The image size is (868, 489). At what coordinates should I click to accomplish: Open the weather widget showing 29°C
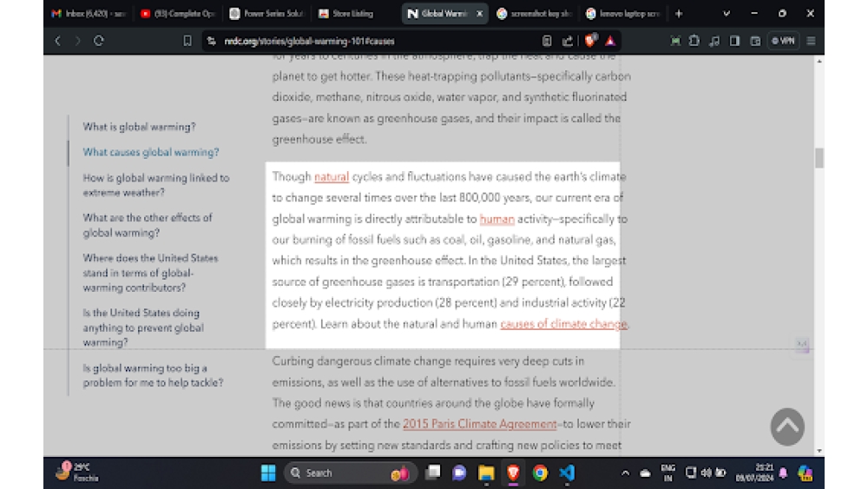coord(77,472)
